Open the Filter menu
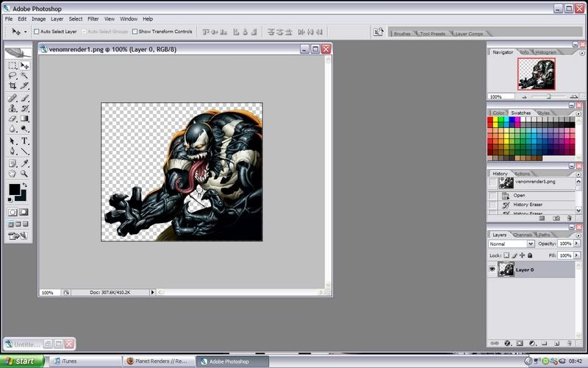This screenshot has height=368, width=588. 93,19
